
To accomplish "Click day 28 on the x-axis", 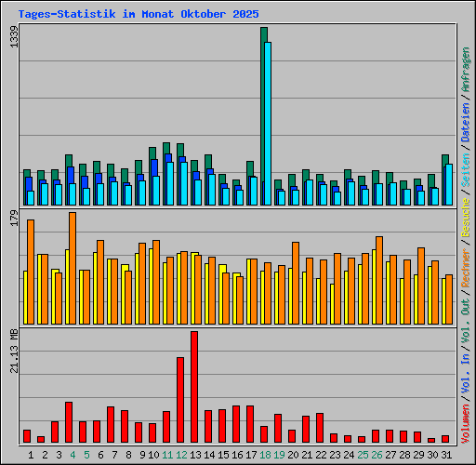I will [404, 455].
